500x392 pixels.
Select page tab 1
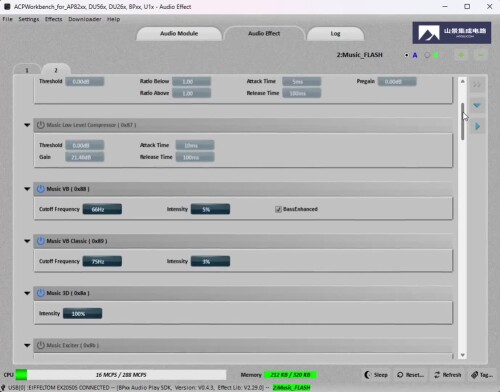[x=27, y=70]
